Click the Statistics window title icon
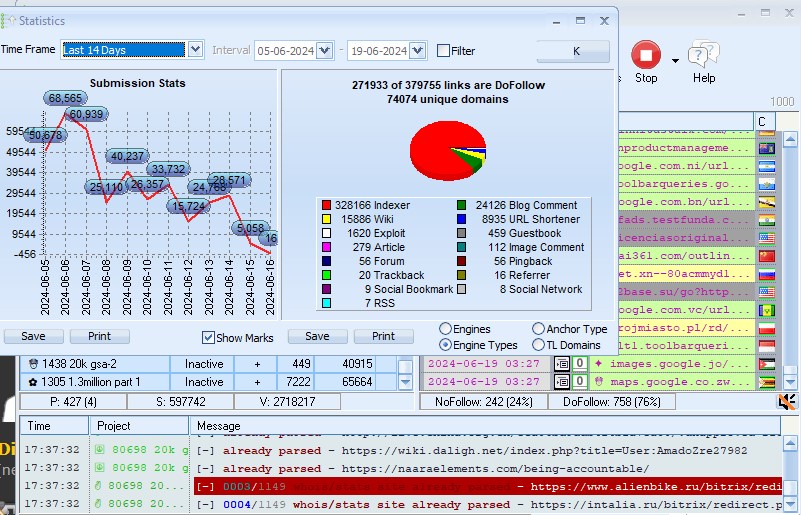Screen dimensions: 801x515 [x=8, y=21]
